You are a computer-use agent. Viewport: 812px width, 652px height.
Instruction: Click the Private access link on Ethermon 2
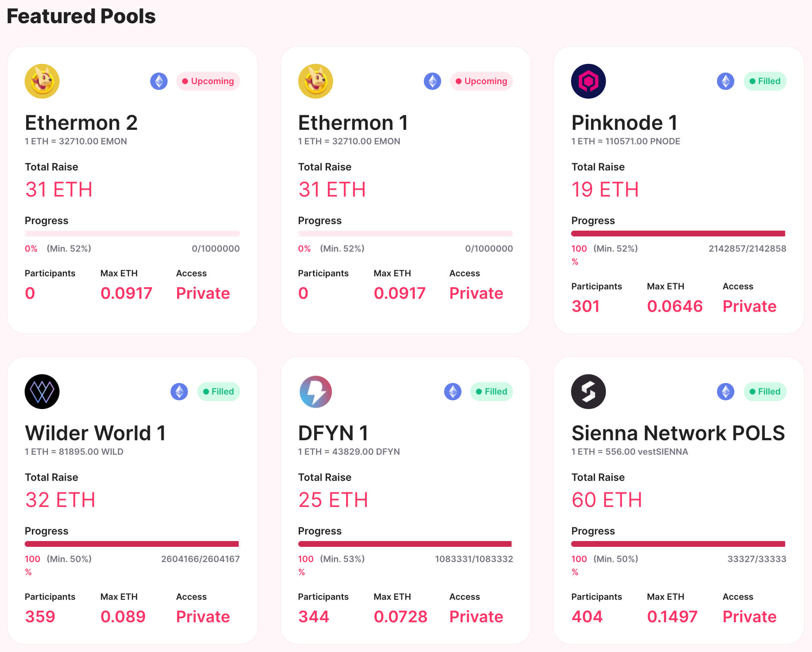point(202,293)
